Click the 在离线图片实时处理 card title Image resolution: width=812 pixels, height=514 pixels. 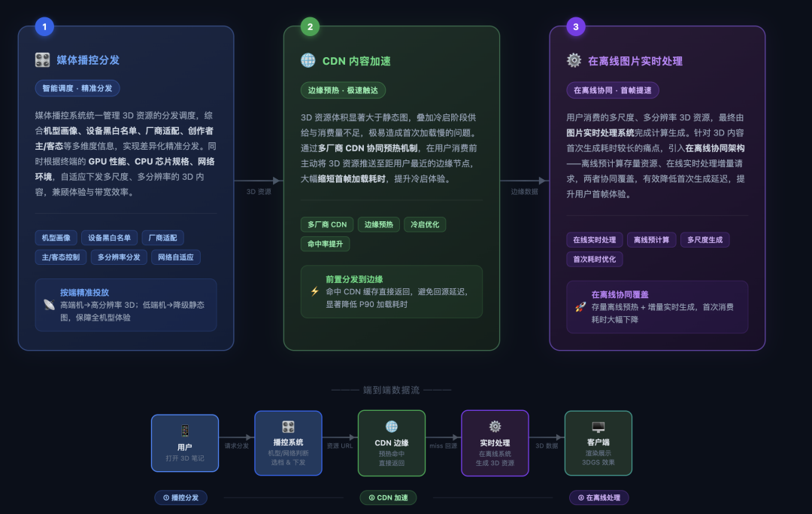635,61
